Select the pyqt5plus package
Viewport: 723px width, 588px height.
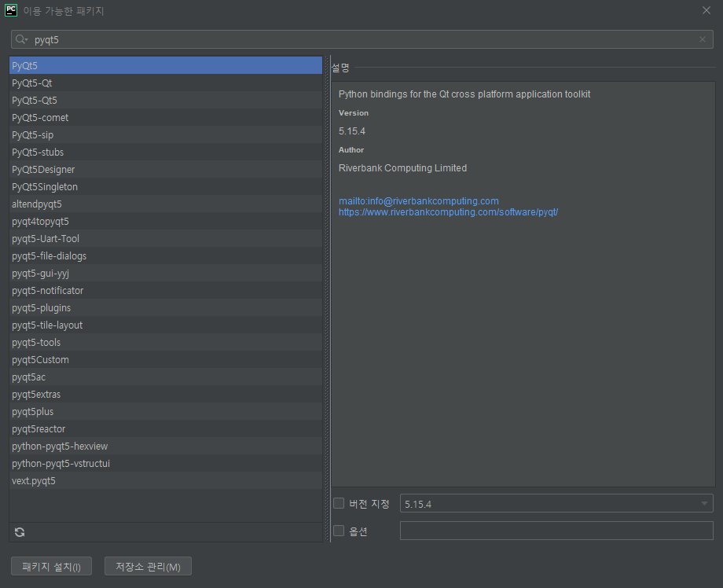pyautogui.click(x=166, y=411)
